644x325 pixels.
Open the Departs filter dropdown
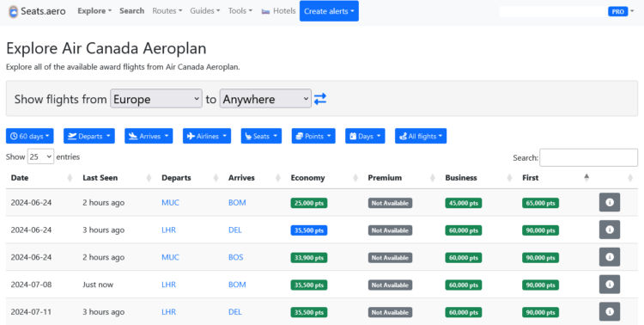tap(89, 136)
